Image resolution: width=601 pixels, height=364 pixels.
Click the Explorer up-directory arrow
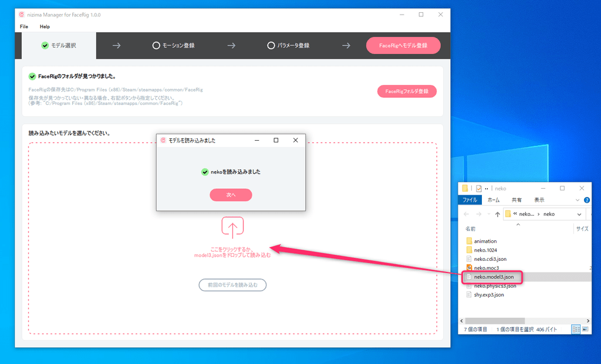tap(498, 215)
